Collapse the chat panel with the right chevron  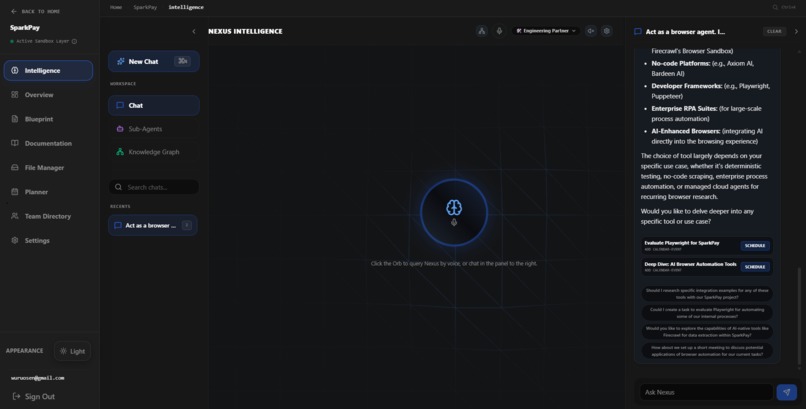point(797,31)
